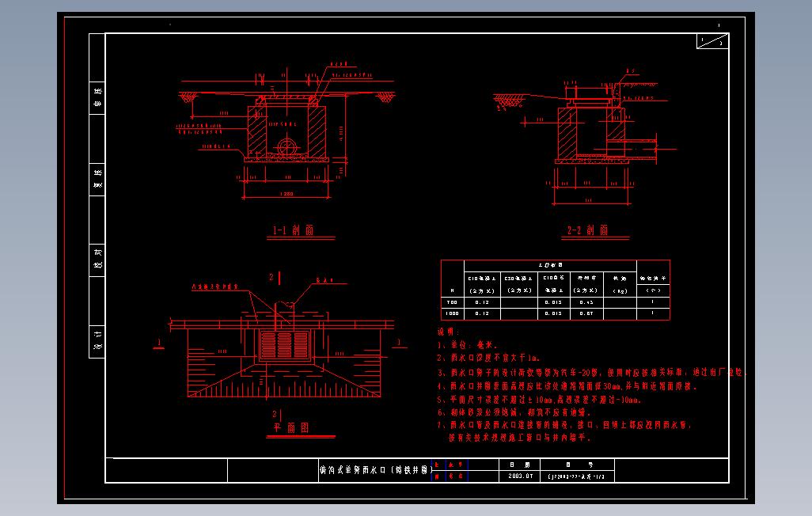
Task: Click the '平面图' plan view title
Action: 291,427
